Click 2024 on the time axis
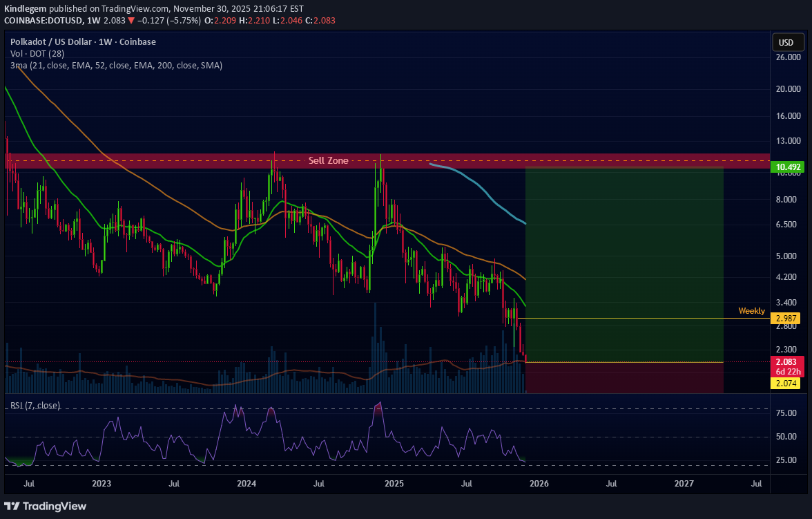812x519 pixels. coord(247,483)
